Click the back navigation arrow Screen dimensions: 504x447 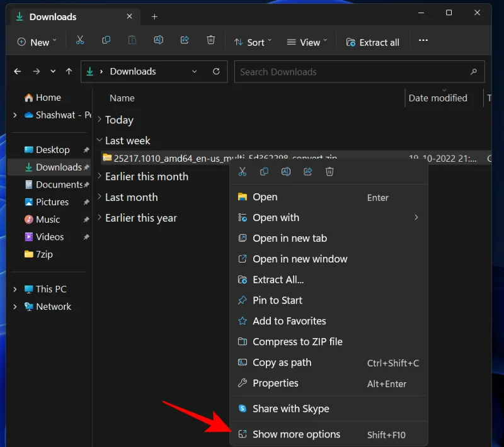pos(17,71)
